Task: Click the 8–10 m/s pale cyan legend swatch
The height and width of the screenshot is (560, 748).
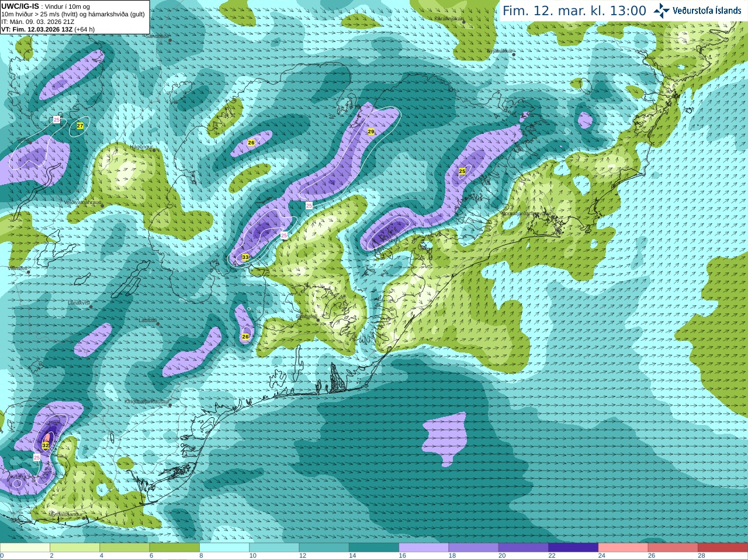Action: [224, 547]
